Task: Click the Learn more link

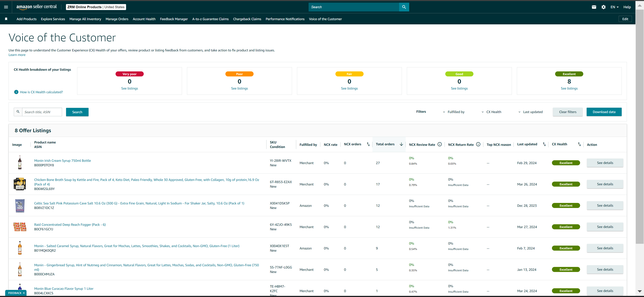Action: coord(17,55)
